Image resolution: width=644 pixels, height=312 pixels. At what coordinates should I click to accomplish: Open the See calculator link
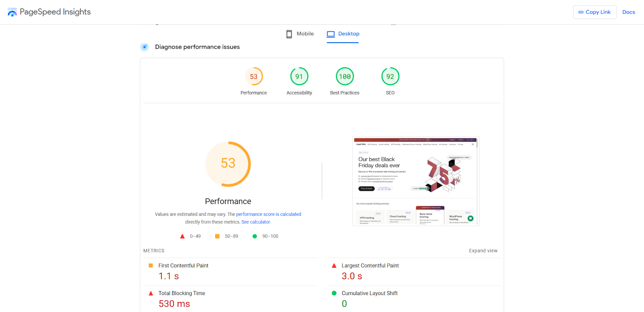point(256,222)
